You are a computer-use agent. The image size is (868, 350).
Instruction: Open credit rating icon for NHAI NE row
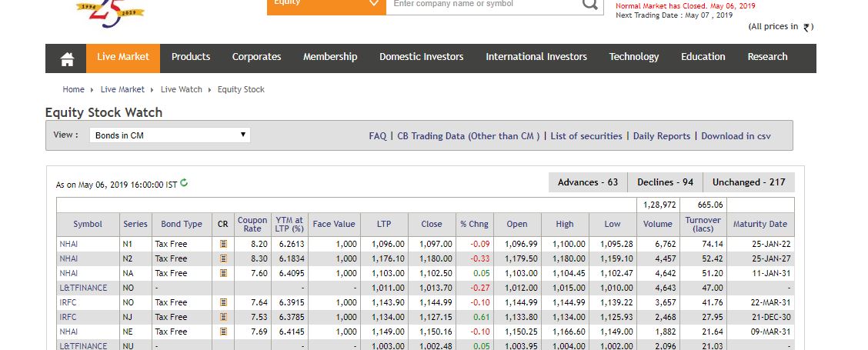click(223, 332)
